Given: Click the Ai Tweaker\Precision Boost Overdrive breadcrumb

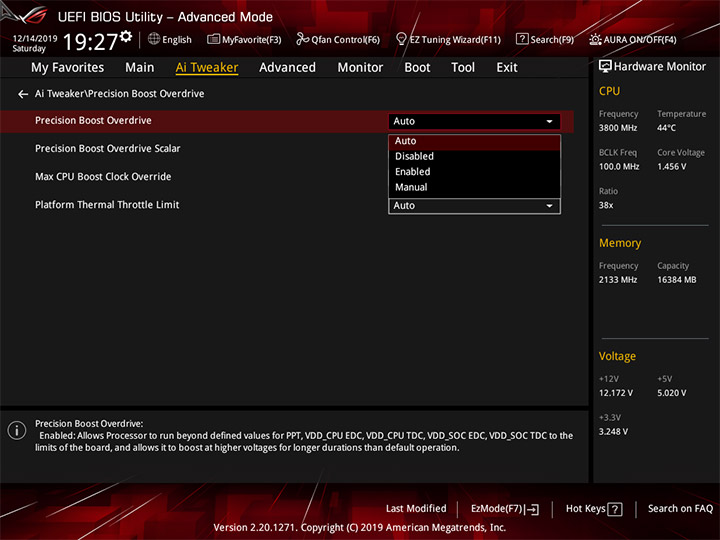Looking at the screenshot, I should [x=119, y=94].
